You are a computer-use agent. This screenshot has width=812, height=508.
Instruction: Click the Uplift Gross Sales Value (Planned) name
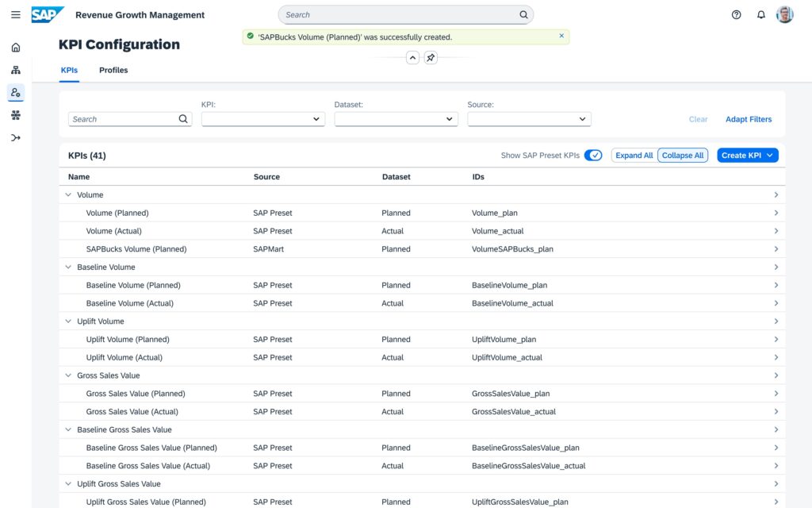tap(146, 502)
